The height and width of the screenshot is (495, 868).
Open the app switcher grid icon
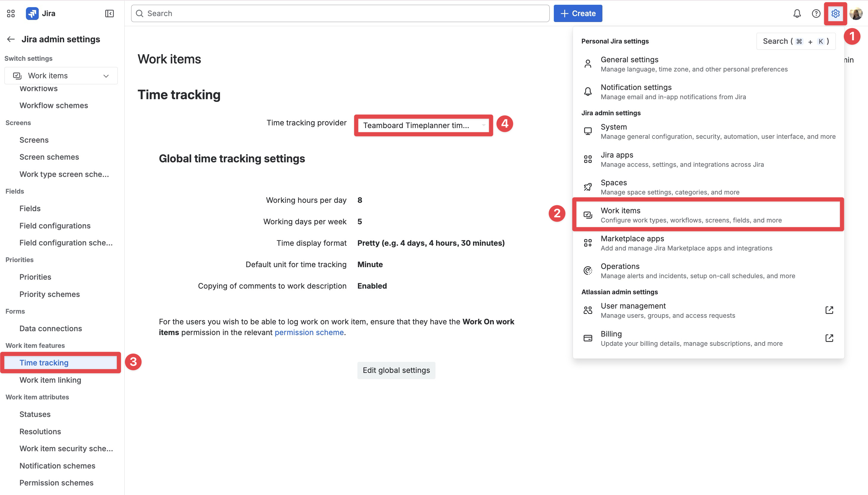(11, 14)
